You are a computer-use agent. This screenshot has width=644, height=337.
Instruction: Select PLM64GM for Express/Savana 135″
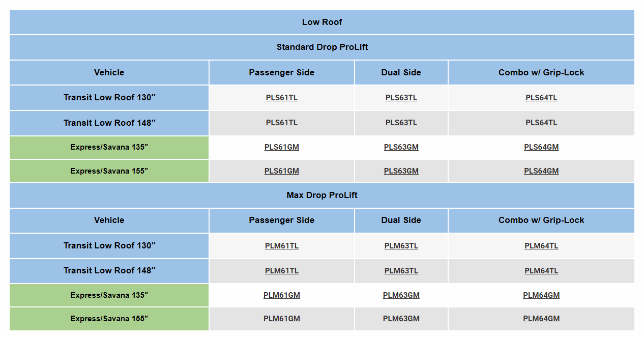(541, 295)
